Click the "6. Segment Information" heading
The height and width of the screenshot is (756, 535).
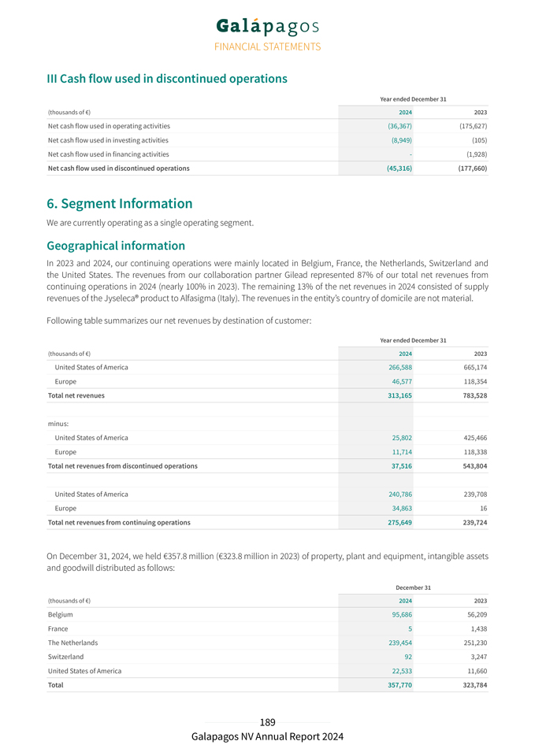tap(120, 203)
